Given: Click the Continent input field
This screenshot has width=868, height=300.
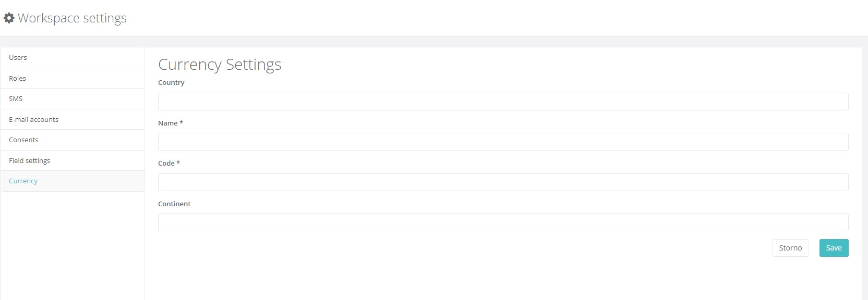Looking at the screenshot, I should coord(503,222).
